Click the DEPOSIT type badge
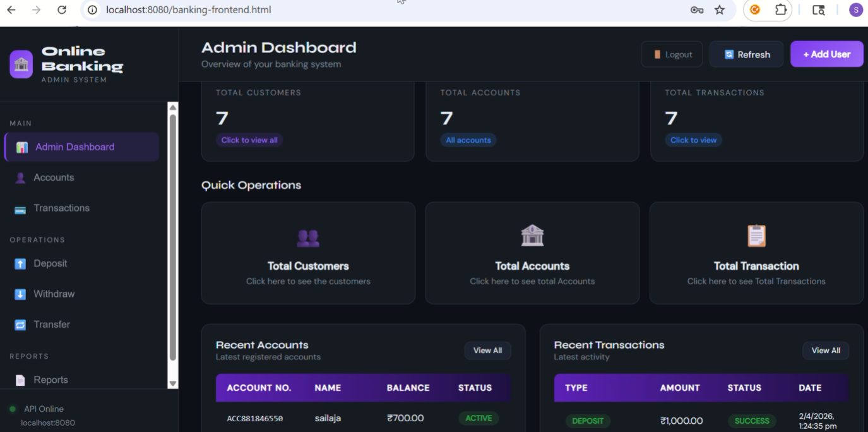Image resolution: width=868 pixels, height=432 pixels. [x=588, y=421]
